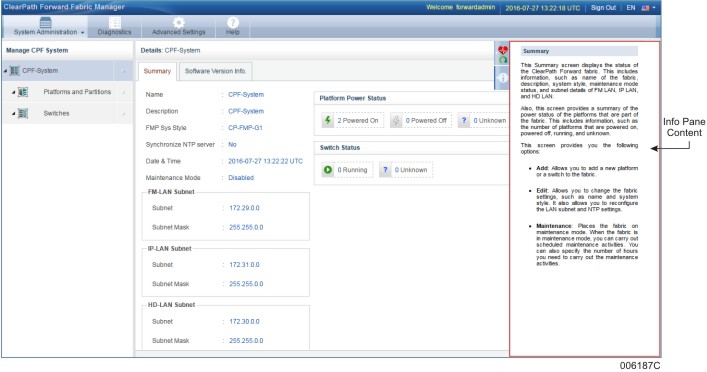Click the CPF-System fabric icon
Viewport: 707px width, 372px height.
coord(14,71)
